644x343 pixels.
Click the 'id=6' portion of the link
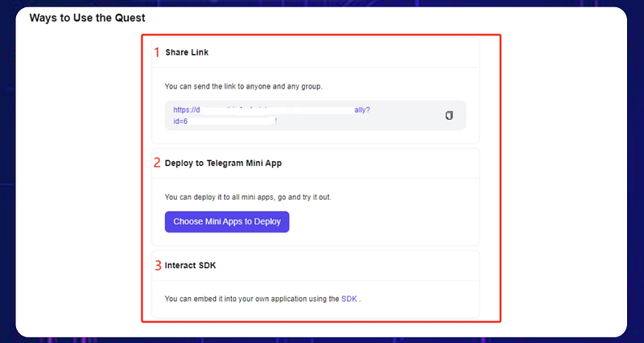coord(180,122)
